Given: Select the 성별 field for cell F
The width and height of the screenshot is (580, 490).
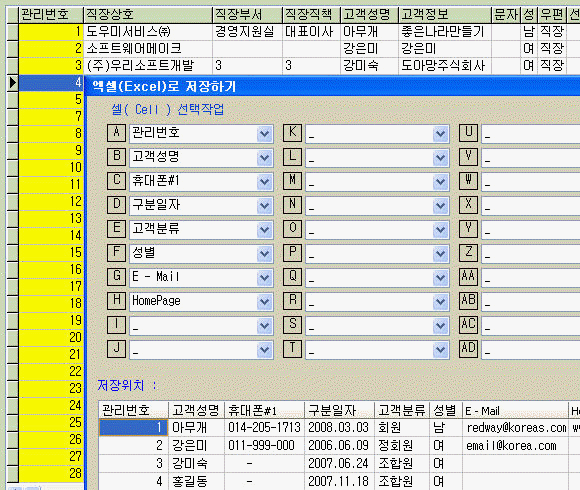Looking at the screenshot, I should click(x=193, y=253).
